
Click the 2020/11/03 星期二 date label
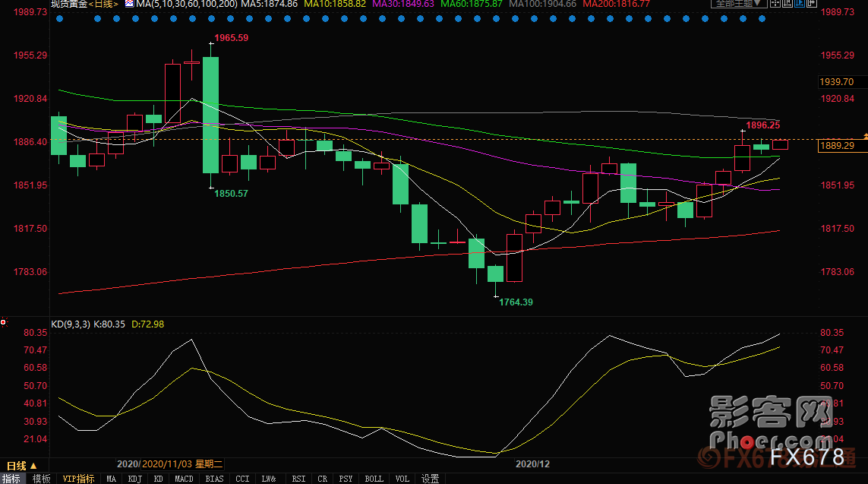(x=182, y=464)
